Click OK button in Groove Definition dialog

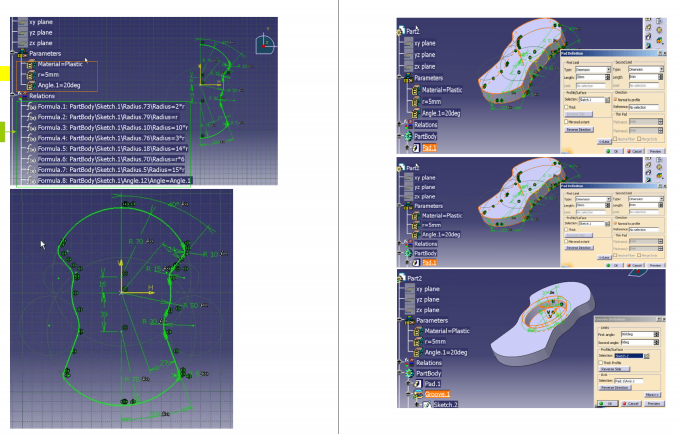pyautogui.click(x=608, y=404)
